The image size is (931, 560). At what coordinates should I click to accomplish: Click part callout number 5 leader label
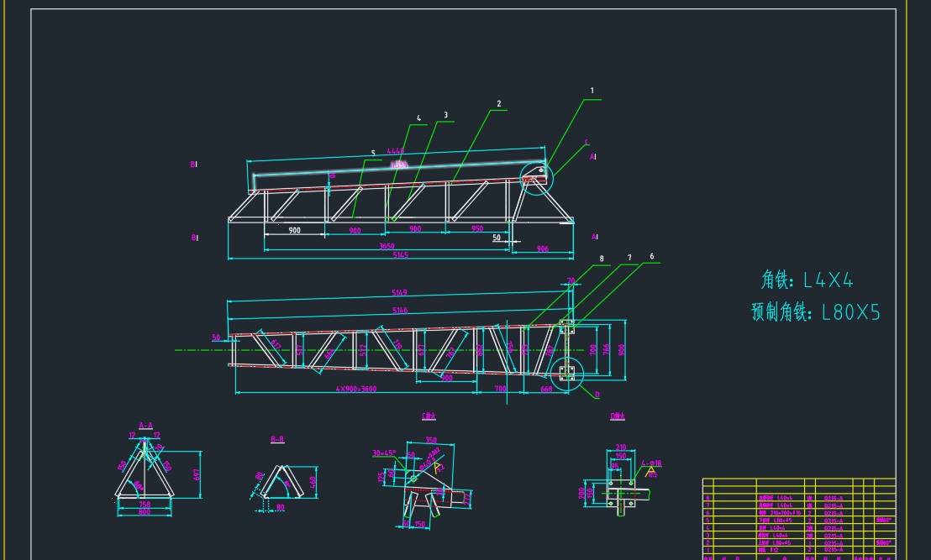[x=373, y=153]
